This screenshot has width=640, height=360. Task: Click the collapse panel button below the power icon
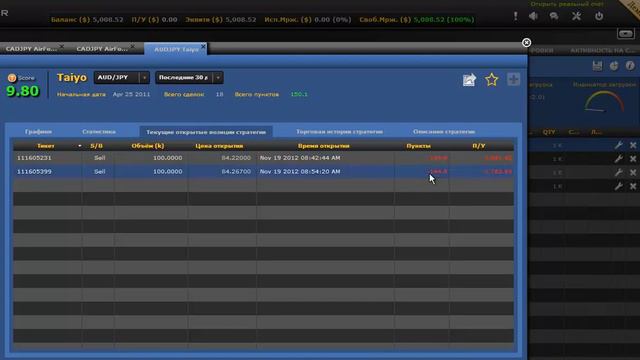coord(625,33)
